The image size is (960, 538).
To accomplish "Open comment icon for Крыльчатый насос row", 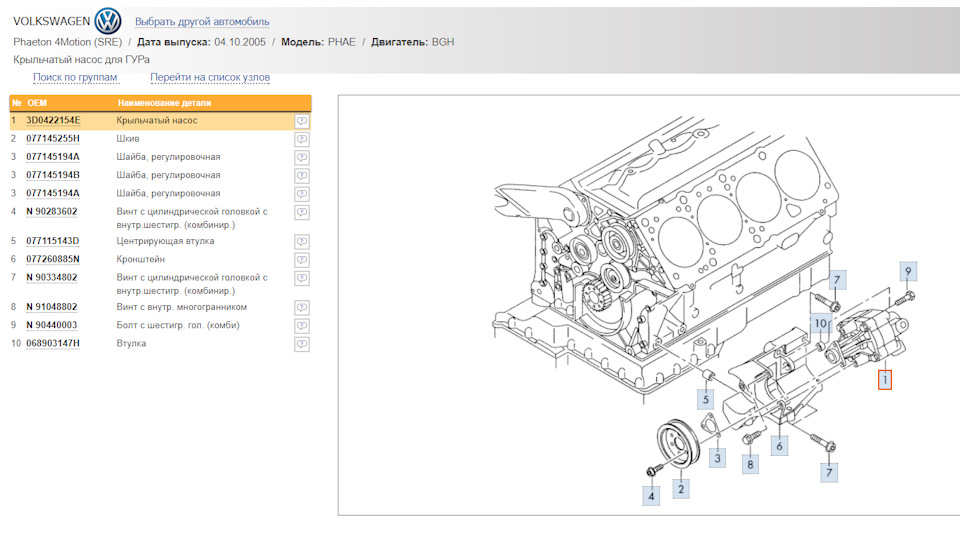I will pos(301,121).
